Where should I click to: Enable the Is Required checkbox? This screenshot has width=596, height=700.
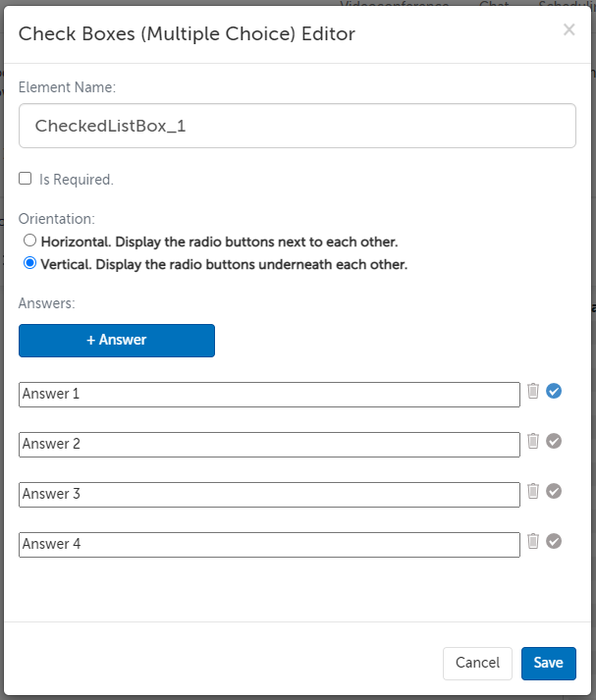(26, 179)
